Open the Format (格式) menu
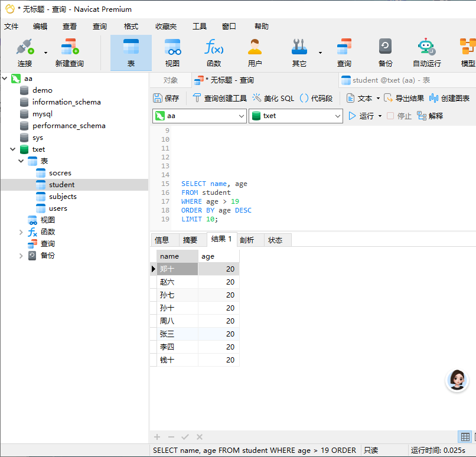Image resolution: width=476 pixels, height=457 pixels. pos(131,27)
